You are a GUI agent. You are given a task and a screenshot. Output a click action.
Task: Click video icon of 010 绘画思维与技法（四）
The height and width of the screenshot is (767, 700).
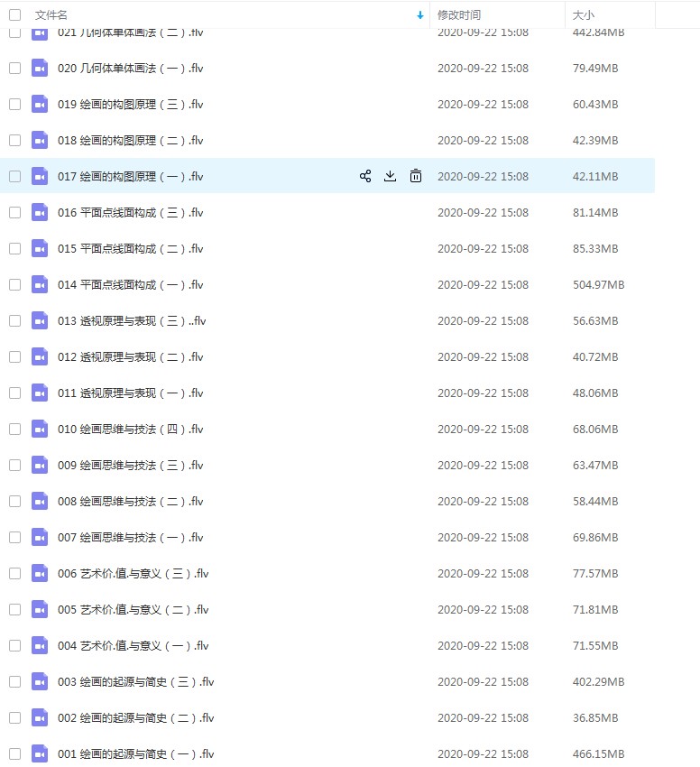[40, 429]
